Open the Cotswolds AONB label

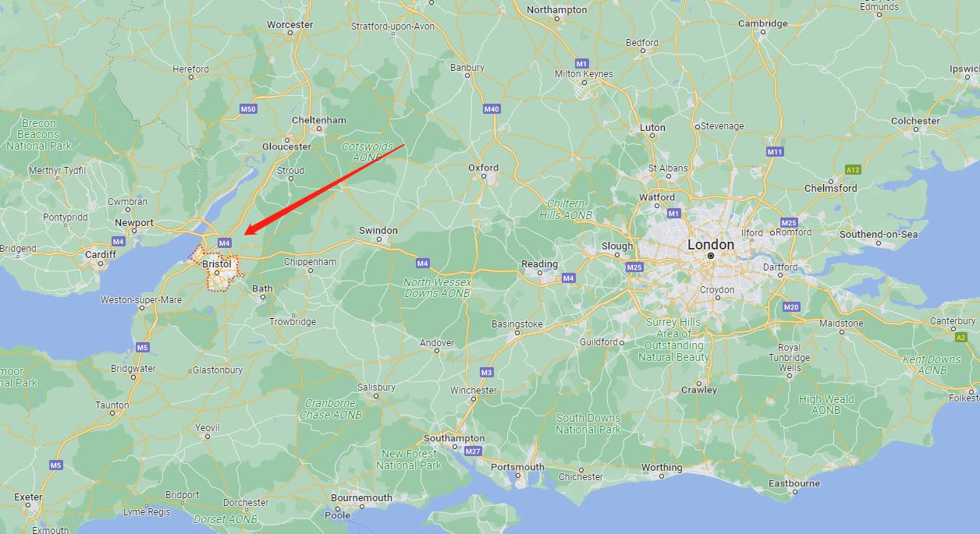363,152
